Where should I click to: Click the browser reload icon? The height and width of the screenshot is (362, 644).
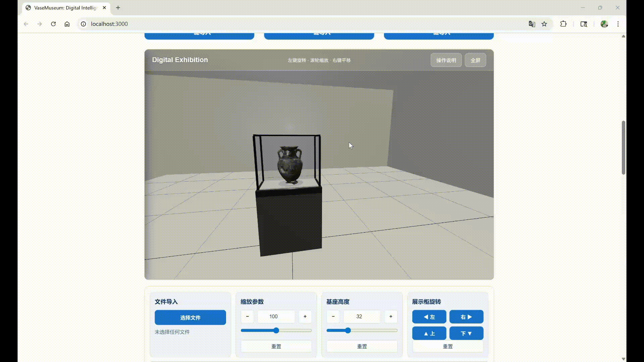(x=53, y=24)
